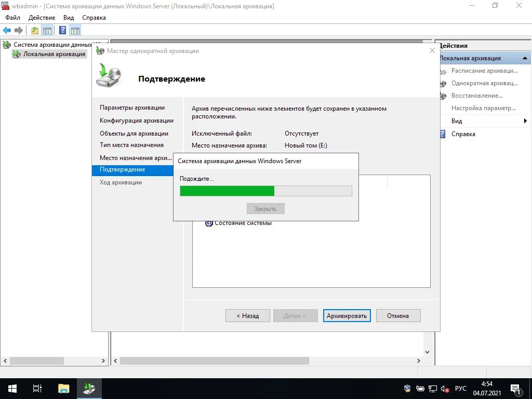
Task: Select the highlighted Подтверждение step
Action: pyautogui.click(x=132, y=169)
